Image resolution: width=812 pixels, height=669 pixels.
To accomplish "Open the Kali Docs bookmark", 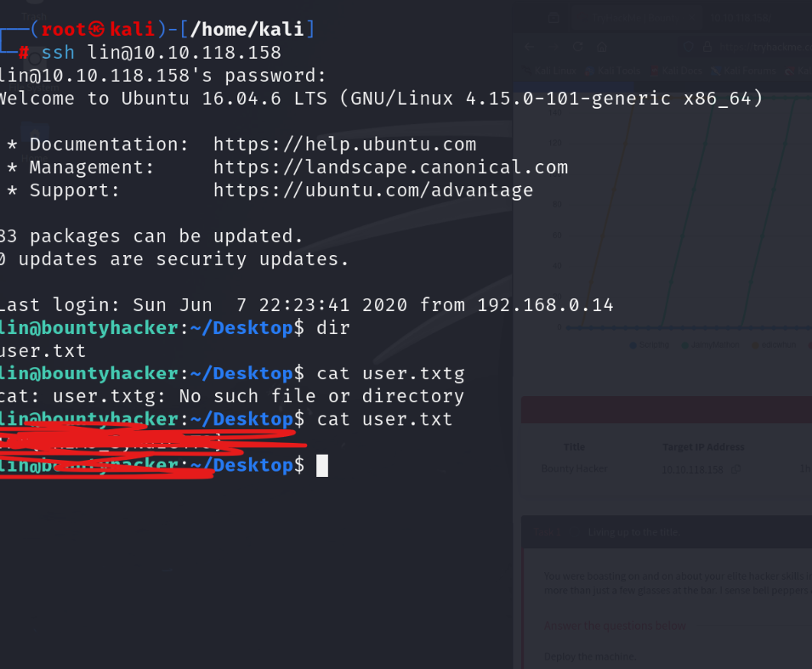I will click(676, 71).
